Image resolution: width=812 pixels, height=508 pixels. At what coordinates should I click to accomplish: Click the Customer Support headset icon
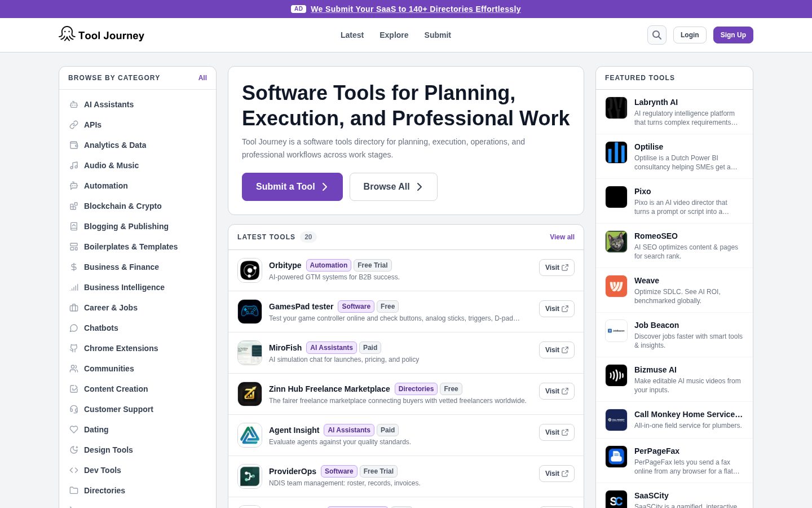(x=74, y=409)
